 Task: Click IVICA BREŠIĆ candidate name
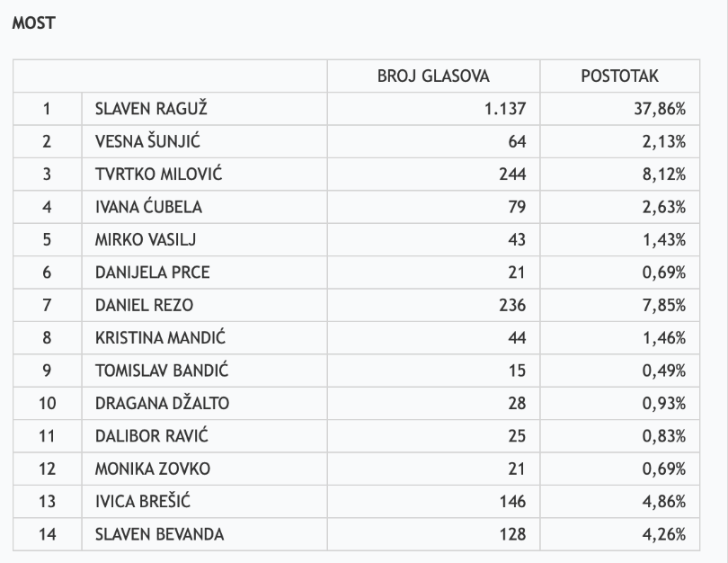point(145,502)
